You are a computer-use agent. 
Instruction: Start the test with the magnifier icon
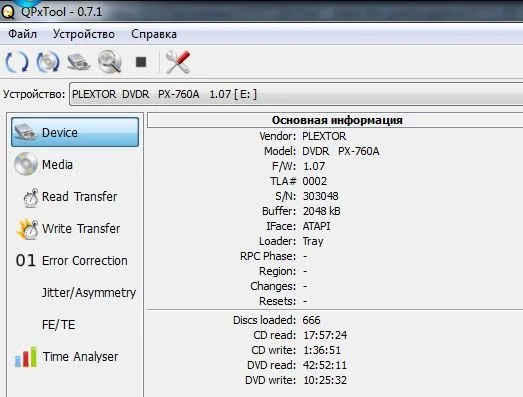[110, 61]
